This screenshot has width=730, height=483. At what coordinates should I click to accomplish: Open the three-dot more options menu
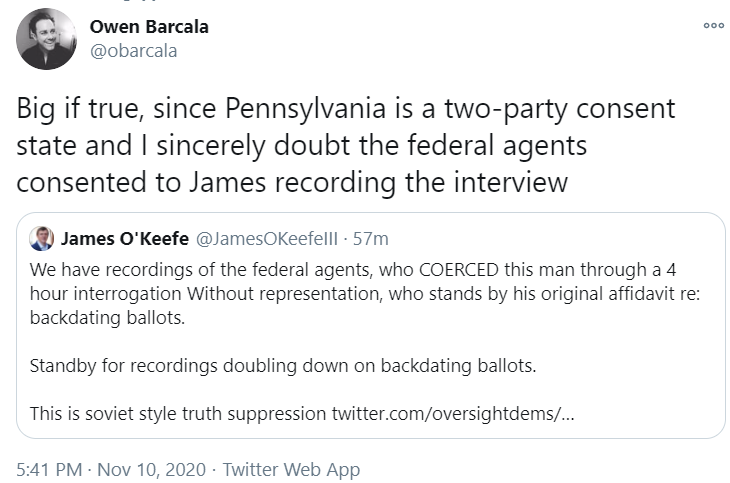pyautogui.click(x=712, y=27)
